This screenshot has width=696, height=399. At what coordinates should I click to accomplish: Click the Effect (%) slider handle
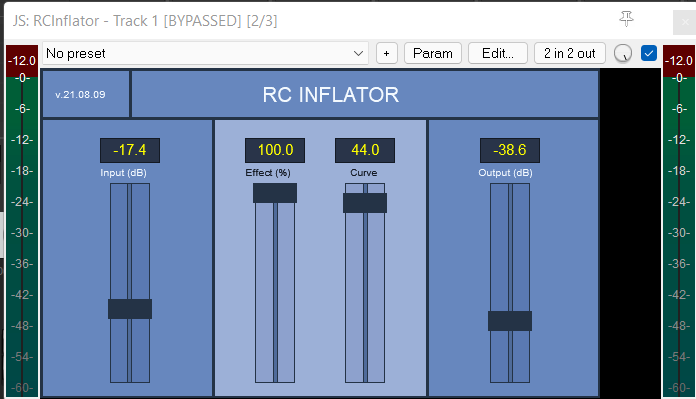(x=275, y=193)
